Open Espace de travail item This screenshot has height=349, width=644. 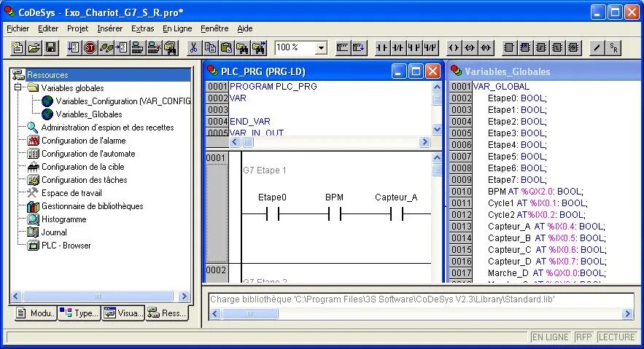pyautogui.click(x=64, y=193)
